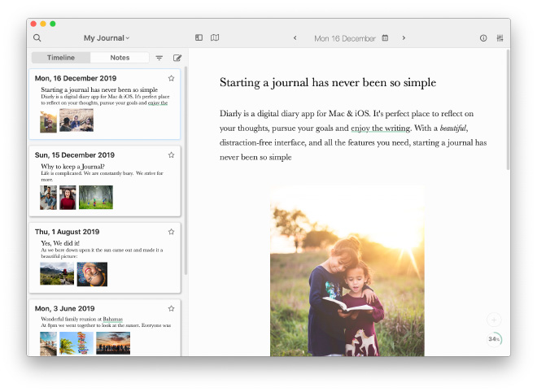Click 'Wonderful family reunion at Bahamas' text
This screenshot has width=537, height=392.
click(82, 319)
